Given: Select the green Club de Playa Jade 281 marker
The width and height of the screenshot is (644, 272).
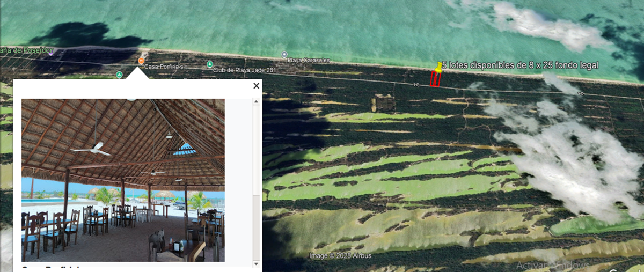Looking at the screenshot, I should [209, 64].
